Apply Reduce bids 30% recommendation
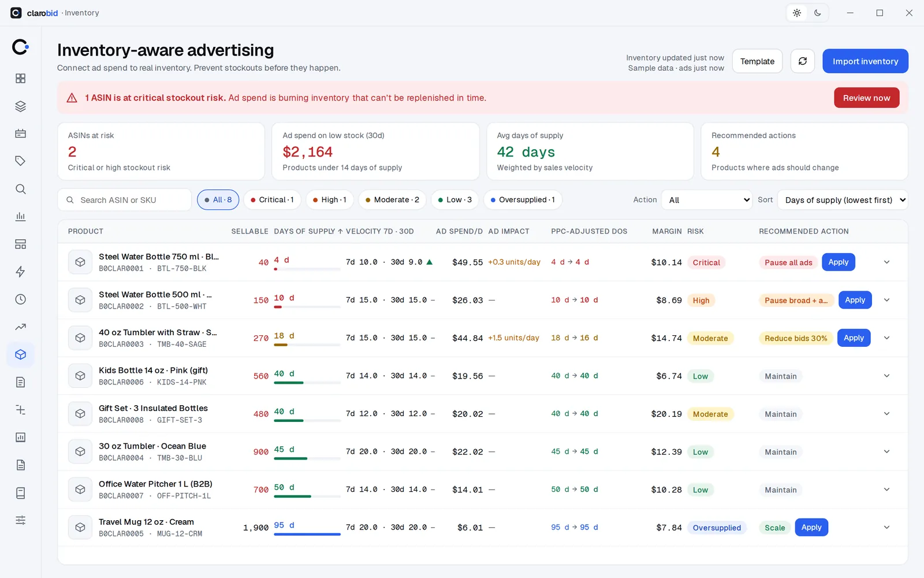 (x=854, y=338)
